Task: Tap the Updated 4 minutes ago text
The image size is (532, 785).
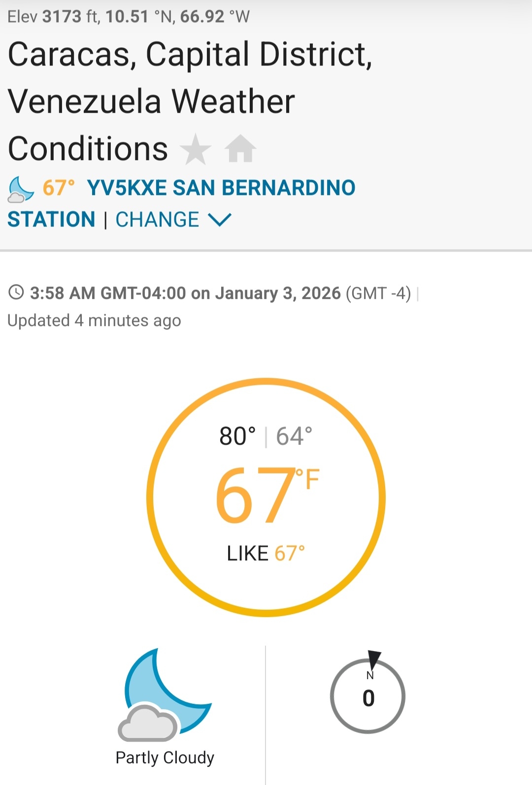Action: click(x=95, y=321)
